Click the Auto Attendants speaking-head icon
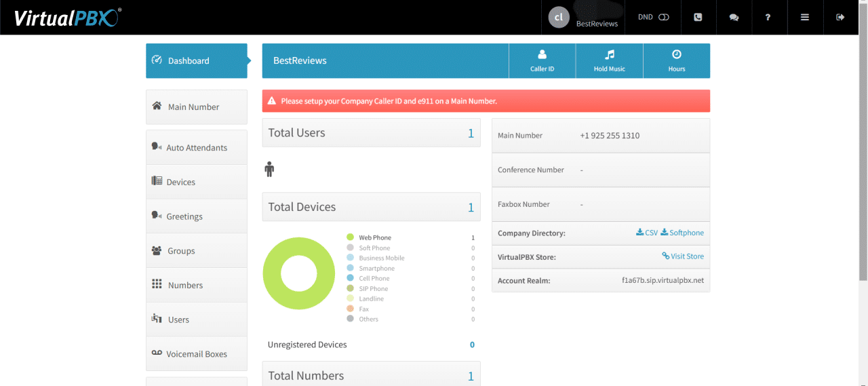 coord(157,147)
